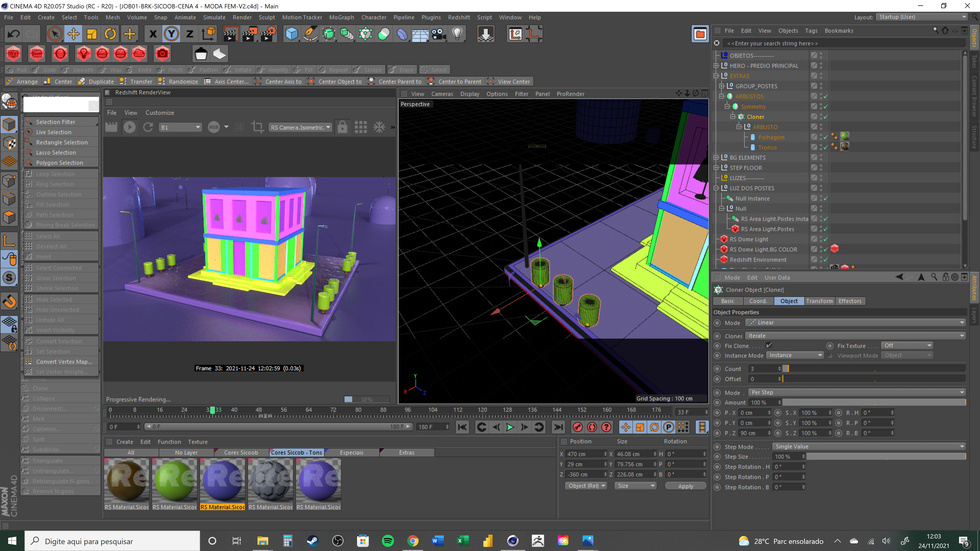Toggle the Fix Clone checkbox
The image size is (980, 551).
point(769,345)
